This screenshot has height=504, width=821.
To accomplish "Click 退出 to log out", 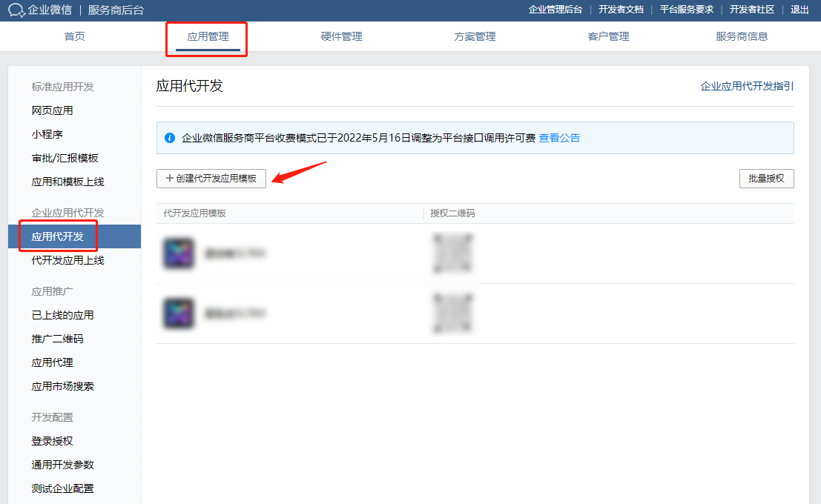I will click(799, 10).
